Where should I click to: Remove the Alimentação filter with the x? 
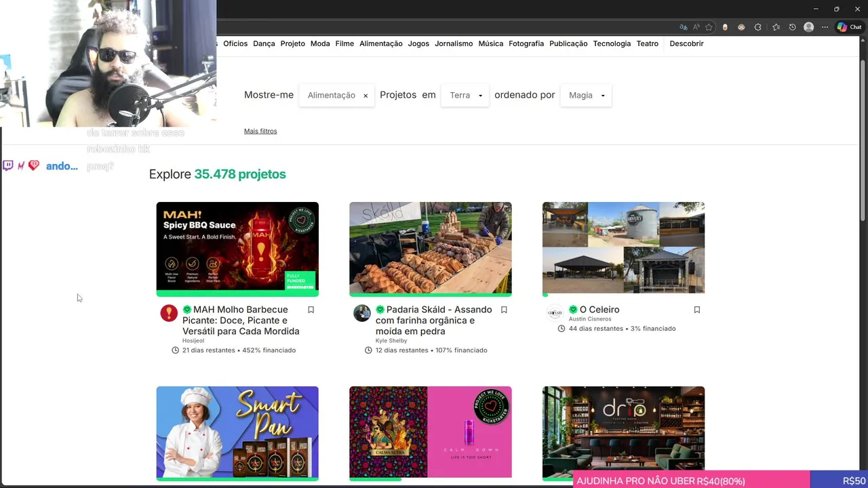(366, 96)
